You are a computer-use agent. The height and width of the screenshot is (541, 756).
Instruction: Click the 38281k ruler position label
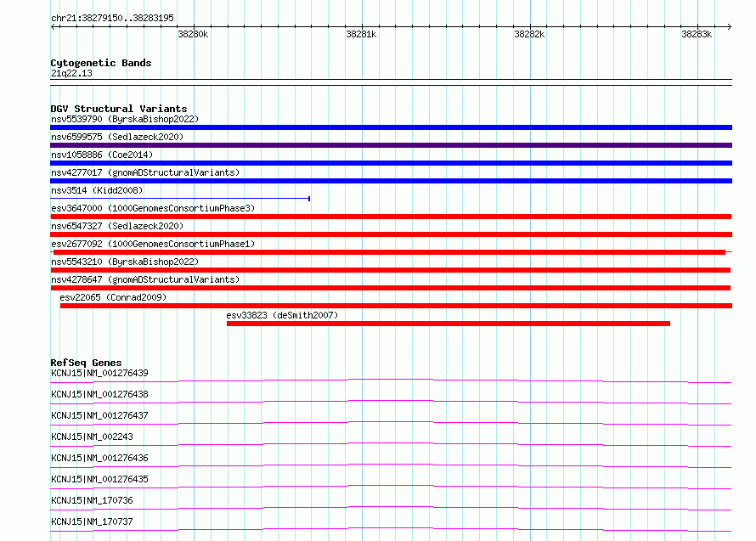point(361,34)
